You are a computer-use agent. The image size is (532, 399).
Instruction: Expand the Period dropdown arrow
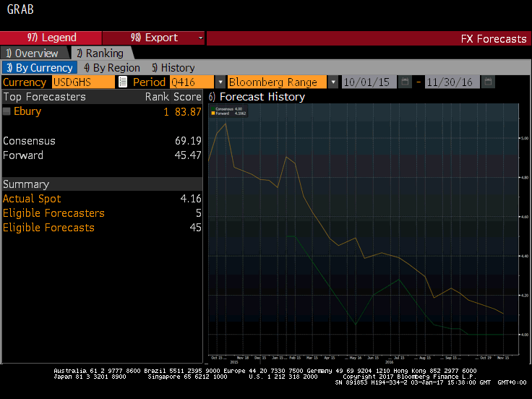(x=220, y=82)
